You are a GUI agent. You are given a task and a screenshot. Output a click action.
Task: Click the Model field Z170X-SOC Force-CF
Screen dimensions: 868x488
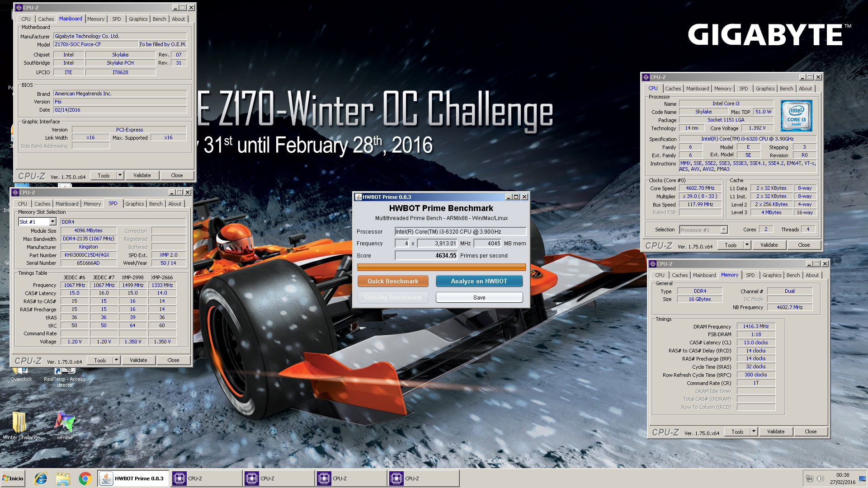(96, 44)
